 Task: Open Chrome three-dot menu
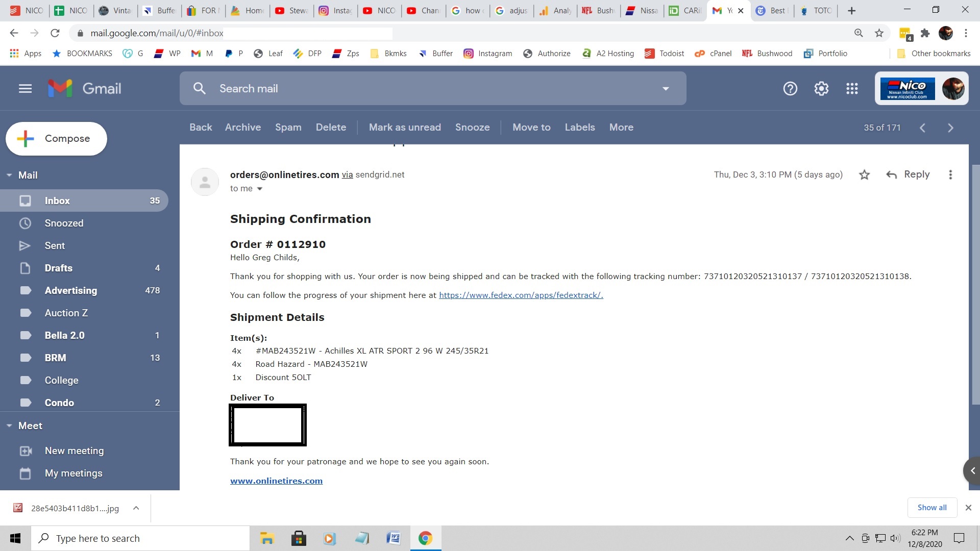click(966, 33)
